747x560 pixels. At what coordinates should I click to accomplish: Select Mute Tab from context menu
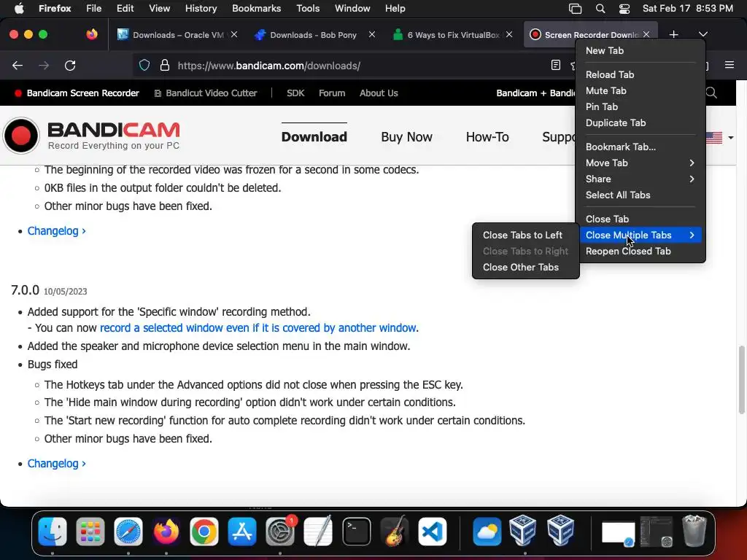[640, 90]
